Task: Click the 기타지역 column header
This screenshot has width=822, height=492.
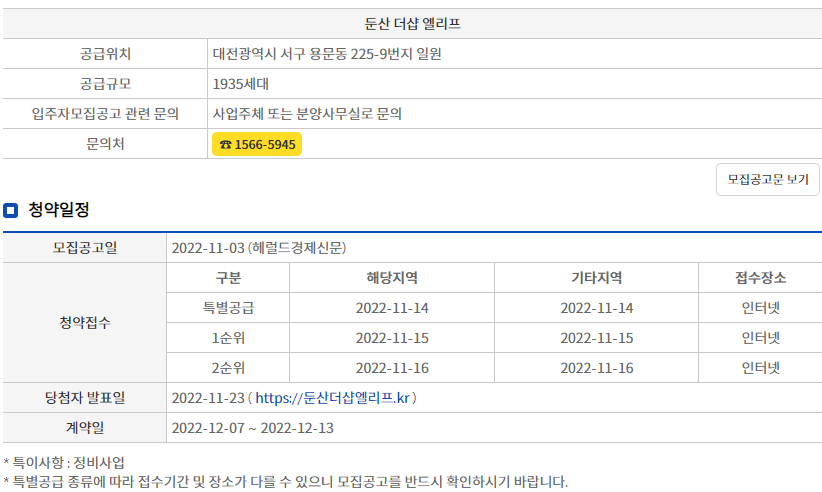Action: pos(597,278)
